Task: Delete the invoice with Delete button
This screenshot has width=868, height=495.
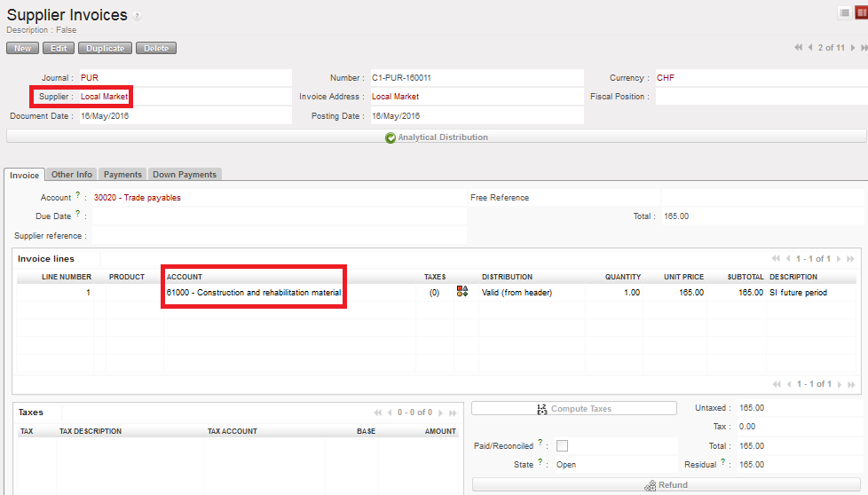Action: [x=156, y=48]
